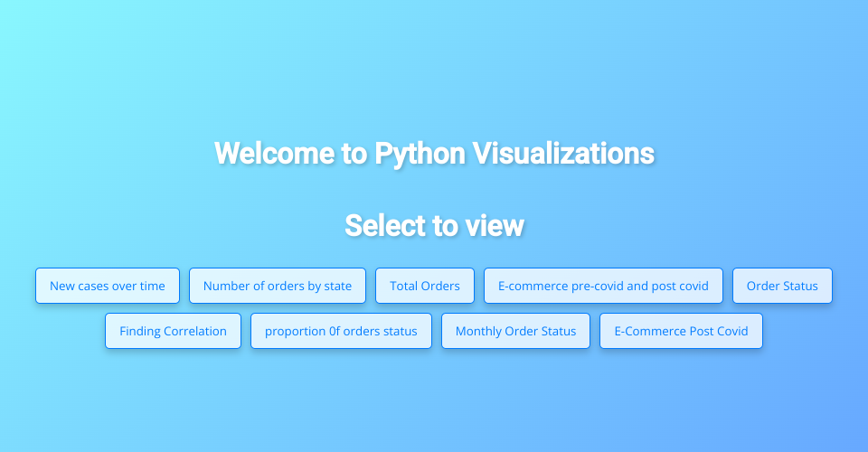
Task: Click the Select to view heading
Action: click(434, 225)
